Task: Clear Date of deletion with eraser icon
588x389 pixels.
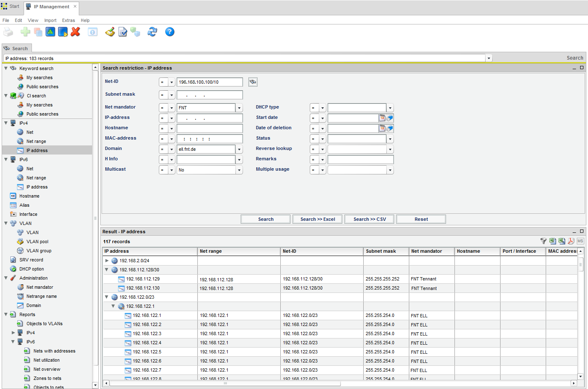Action: tap(390, 128)
